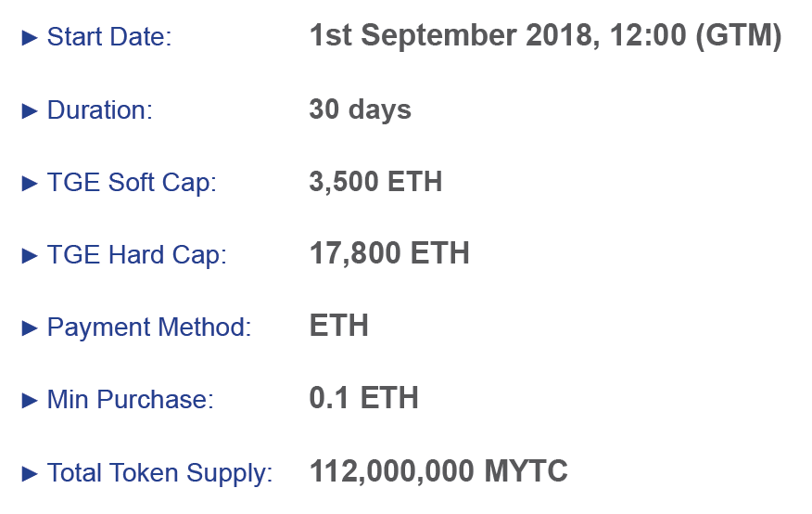Click the TGE Soft Cap label
This screenshot has height=514, width=812.
click(131, 183)
